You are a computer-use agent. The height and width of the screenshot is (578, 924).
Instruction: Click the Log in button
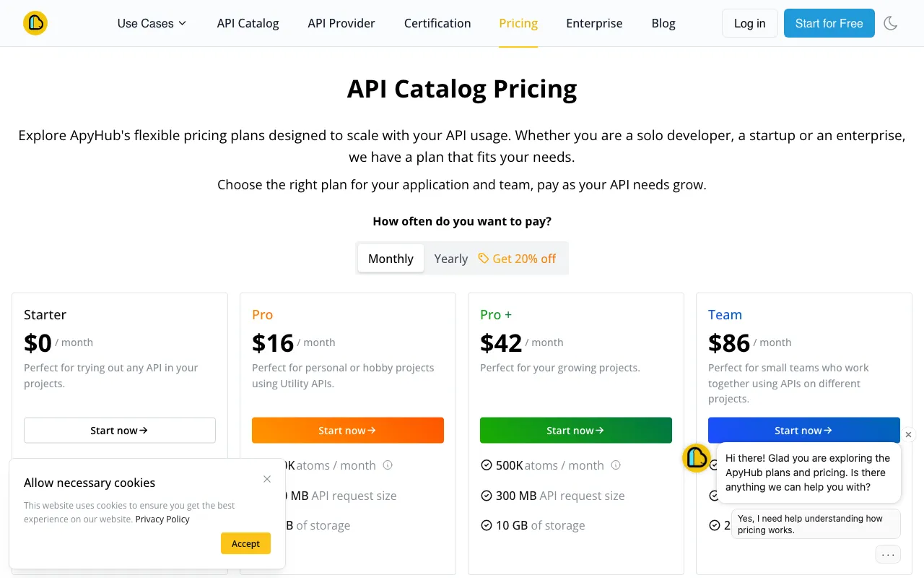point(750,23)
